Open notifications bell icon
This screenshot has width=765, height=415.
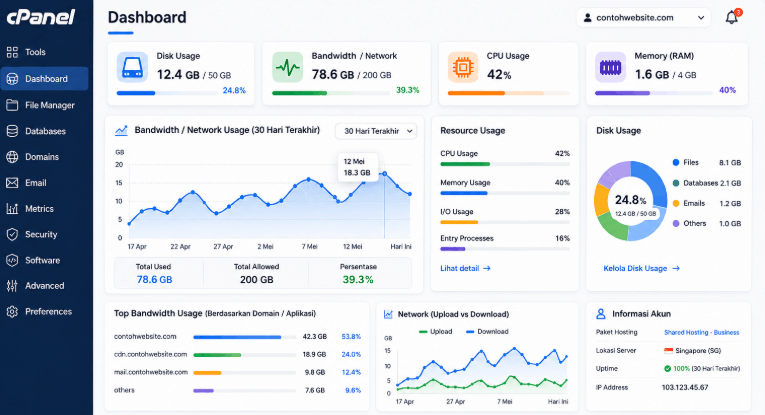tap(731, 18)
